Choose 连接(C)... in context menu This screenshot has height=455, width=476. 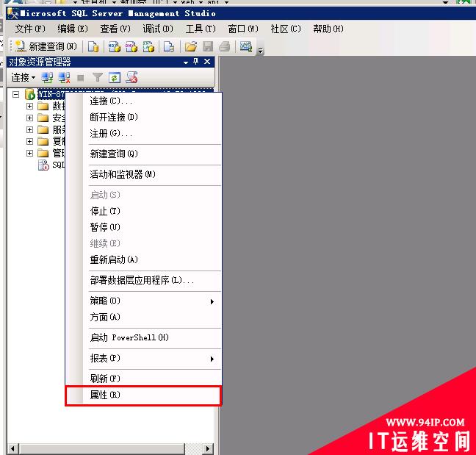coord(143,101)
